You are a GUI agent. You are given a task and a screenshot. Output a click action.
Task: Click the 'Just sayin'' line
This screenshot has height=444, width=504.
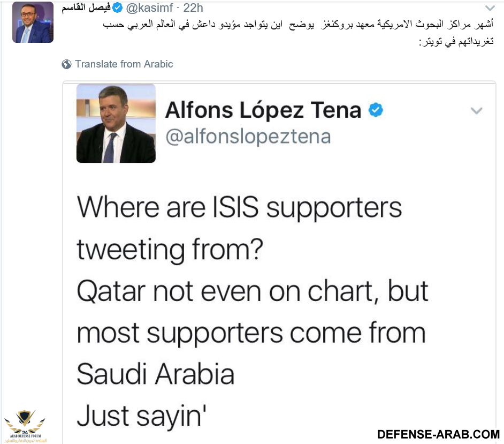142,416
